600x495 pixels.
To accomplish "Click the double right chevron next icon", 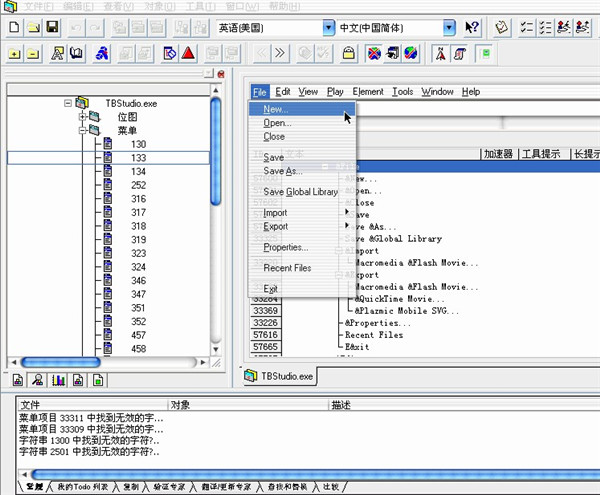I will click(x=280, y=53).
